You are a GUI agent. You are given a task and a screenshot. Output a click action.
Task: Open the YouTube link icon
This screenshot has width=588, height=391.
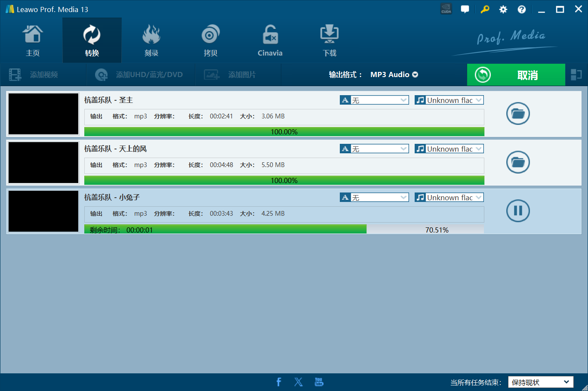point(319,382)
